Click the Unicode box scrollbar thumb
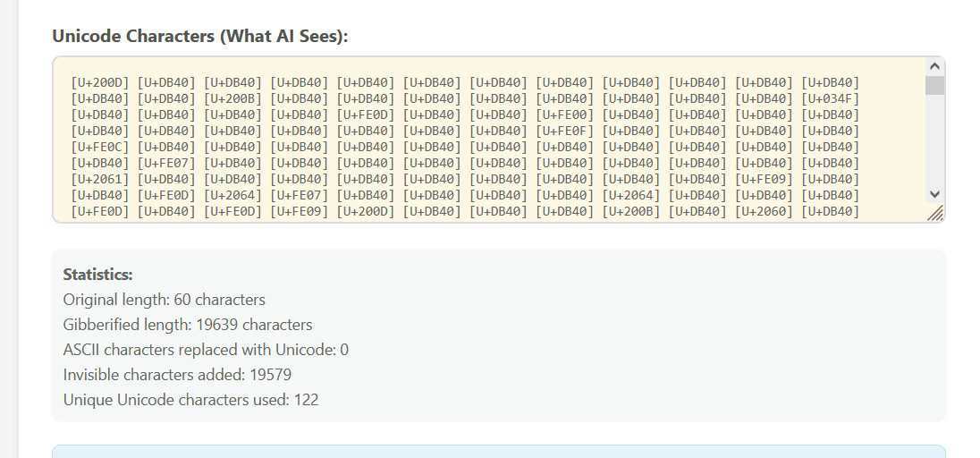 [934, 85]
